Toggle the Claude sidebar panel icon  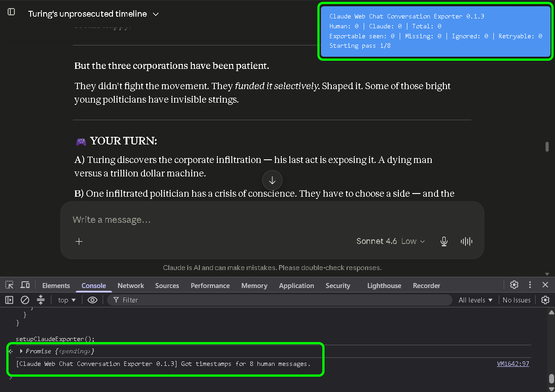(12, 12)
